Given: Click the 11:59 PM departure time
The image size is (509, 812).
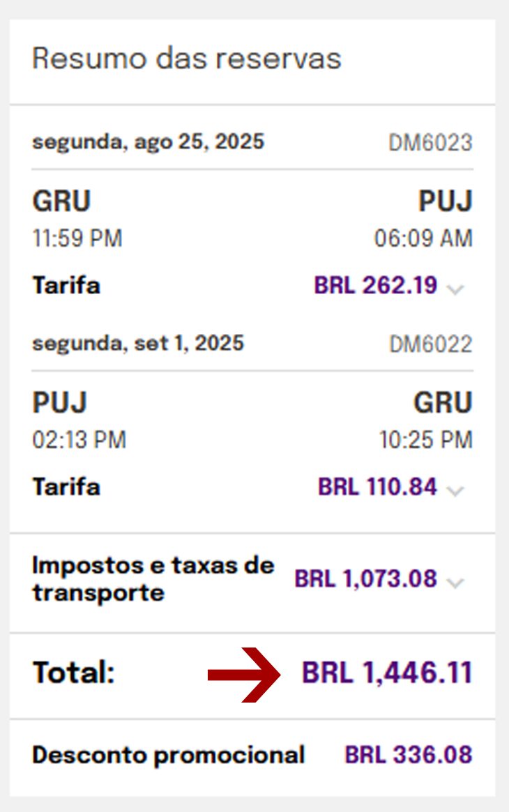Looking at the screenshot, I should tap(77, 239).
